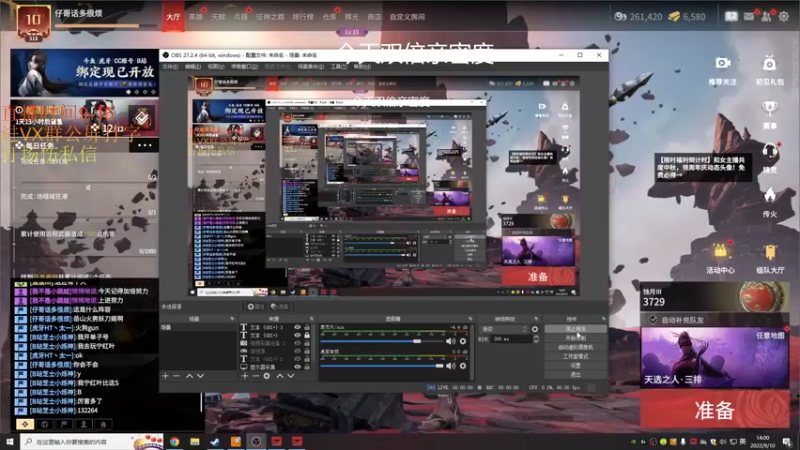Mute the microphone/Aux speaker icon
Viewport: 800px width, 450px height.
pos(451,341)
